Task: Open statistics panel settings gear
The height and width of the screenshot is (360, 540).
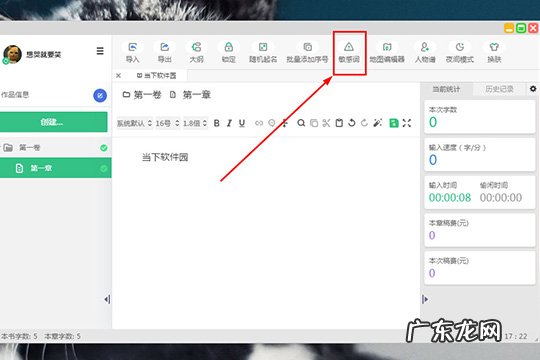Action: point(533,89)
